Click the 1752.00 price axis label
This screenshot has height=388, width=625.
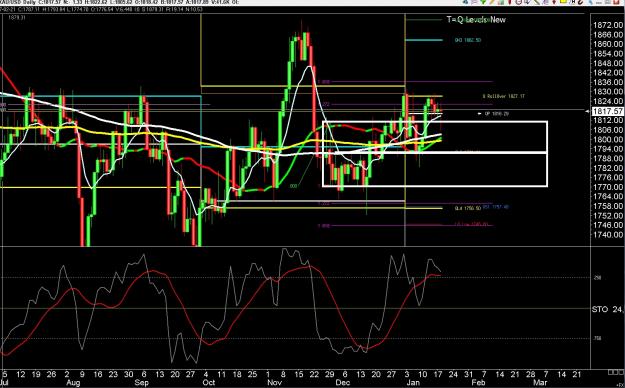pyautogui.click(x=608, y=216)
